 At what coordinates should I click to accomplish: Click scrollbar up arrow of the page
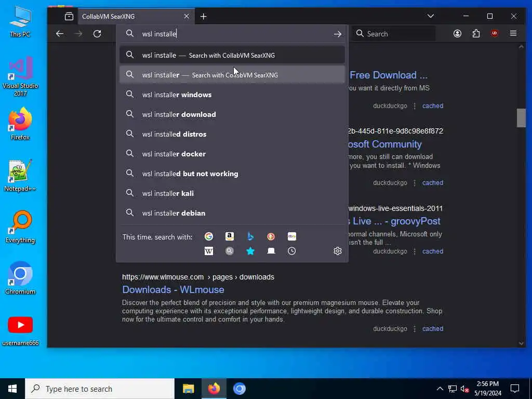coord(521,47)
